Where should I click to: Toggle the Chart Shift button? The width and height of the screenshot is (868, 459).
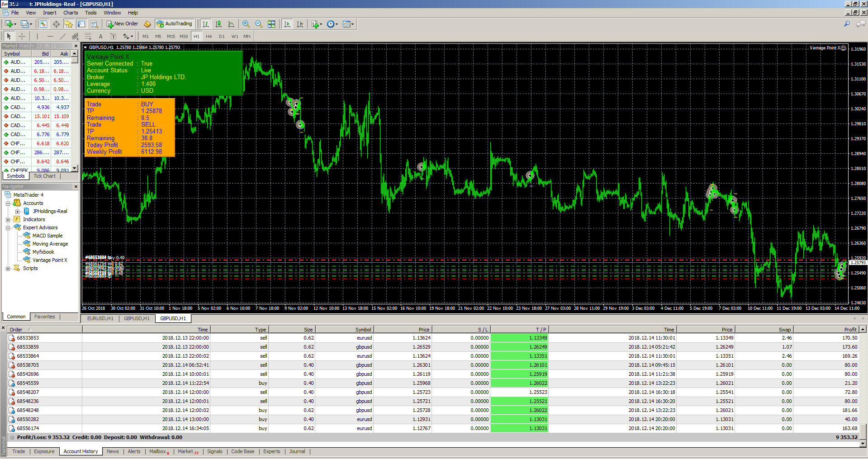tap(299, 24)
